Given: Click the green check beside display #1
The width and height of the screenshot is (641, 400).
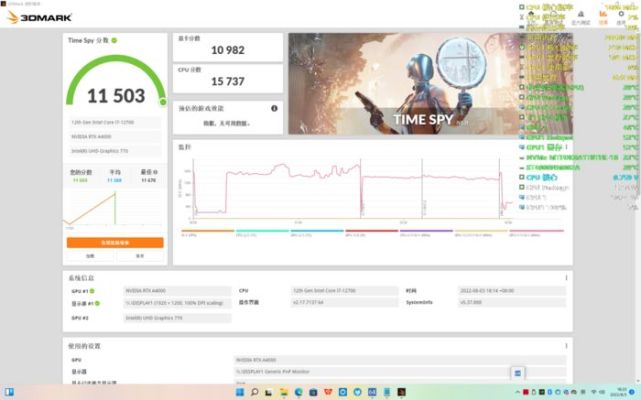Looking at the screenshot, I should (97, 303).
